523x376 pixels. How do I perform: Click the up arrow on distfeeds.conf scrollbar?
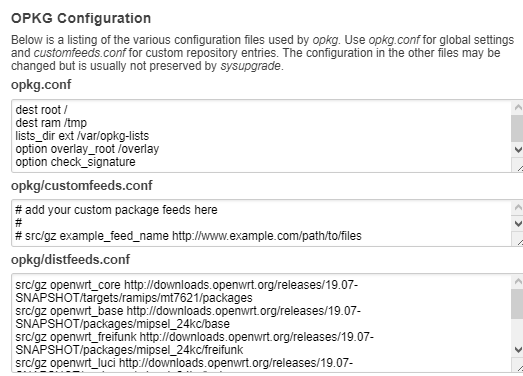[x=517, y=282]
